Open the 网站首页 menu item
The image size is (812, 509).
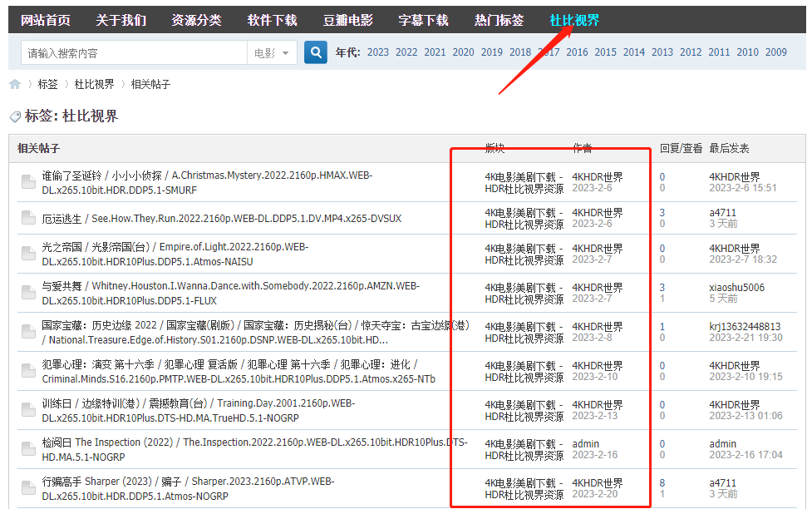tap(46, 19)
